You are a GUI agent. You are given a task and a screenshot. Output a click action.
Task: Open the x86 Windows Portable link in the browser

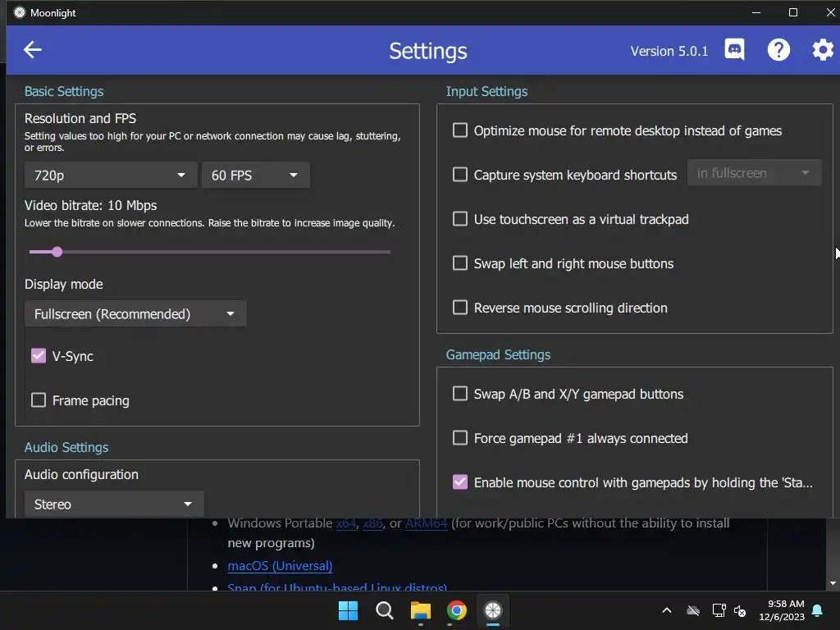[373, 523]
